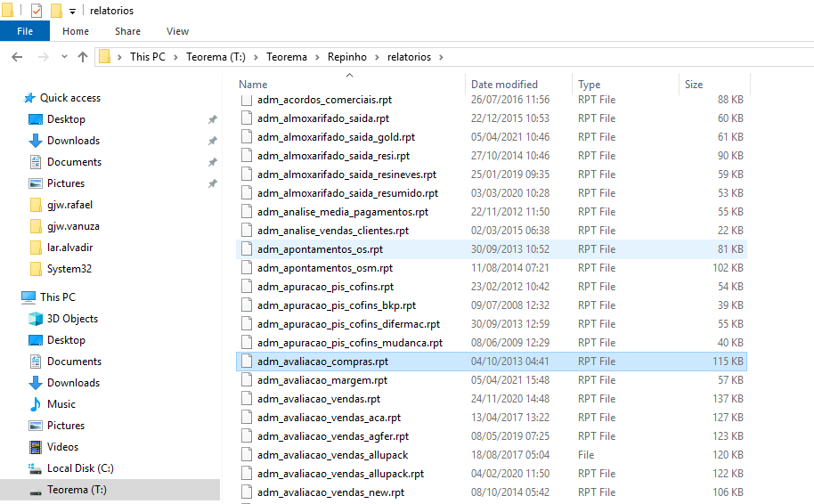
Task: Open Videos folder under This PC
Action: [62, 447]
